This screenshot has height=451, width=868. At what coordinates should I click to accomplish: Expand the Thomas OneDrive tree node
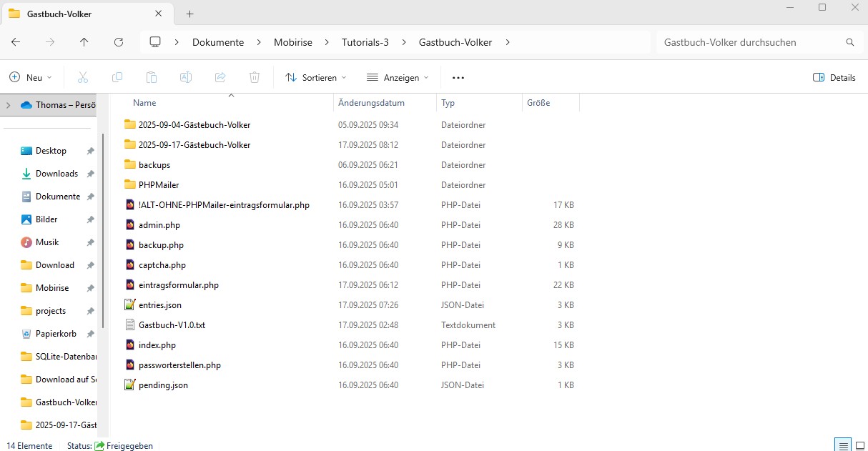tap(8, 105)
